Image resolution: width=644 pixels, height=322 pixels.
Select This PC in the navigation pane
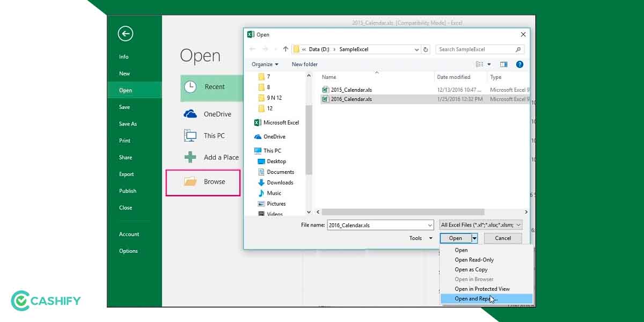tap(272, 150)
